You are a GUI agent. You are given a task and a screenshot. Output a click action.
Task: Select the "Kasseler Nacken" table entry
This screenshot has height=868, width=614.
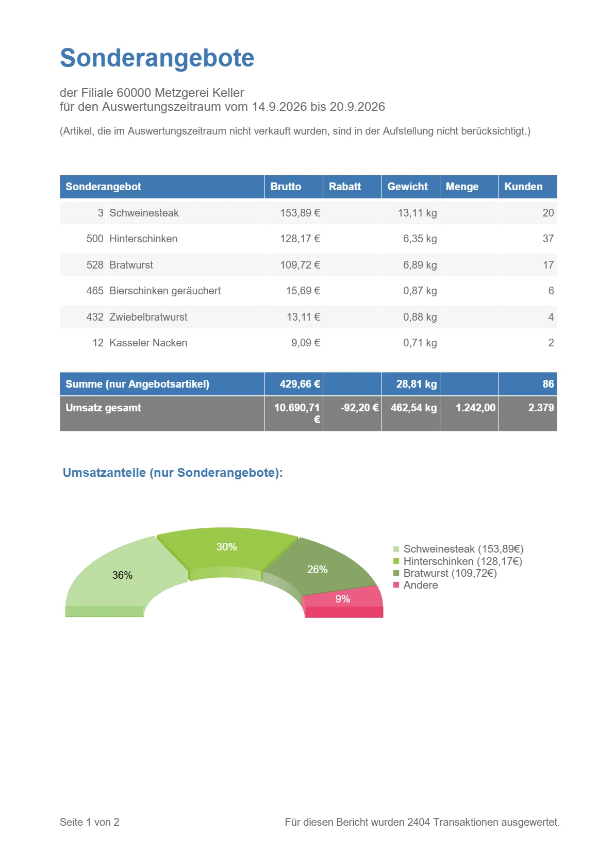coord(148,343)
